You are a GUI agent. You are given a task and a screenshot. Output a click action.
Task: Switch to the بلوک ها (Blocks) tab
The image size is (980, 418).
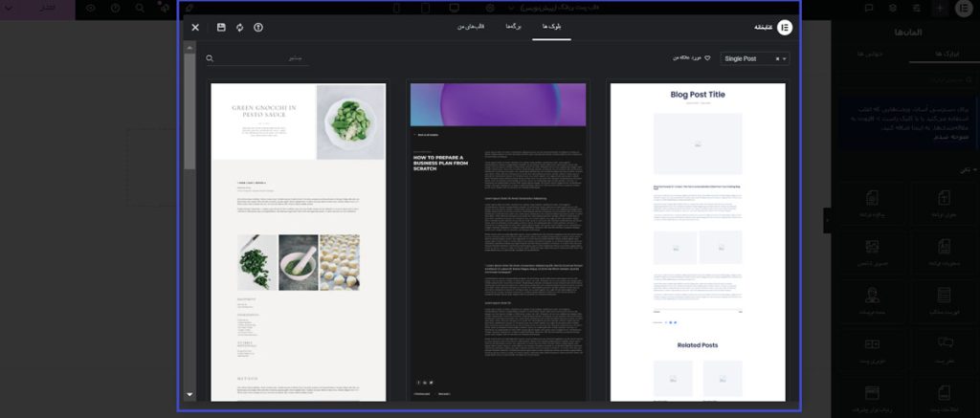[x=551, y=28]
